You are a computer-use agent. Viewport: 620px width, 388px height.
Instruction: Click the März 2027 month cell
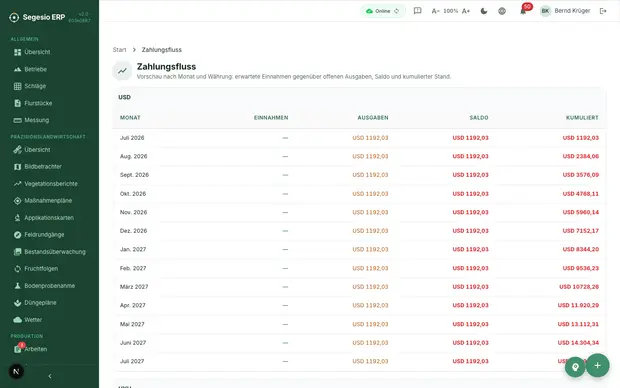click(134, 287)
